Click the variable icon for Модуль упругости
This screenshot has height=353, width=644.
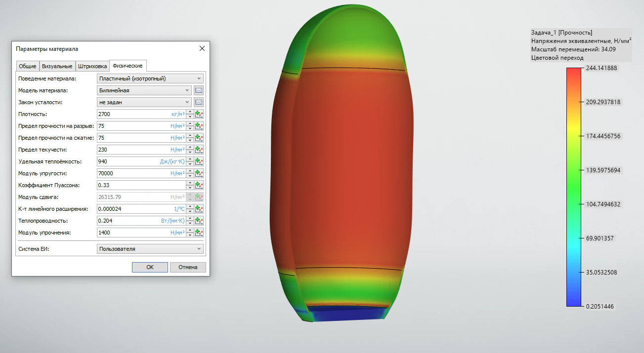(199, 173)
